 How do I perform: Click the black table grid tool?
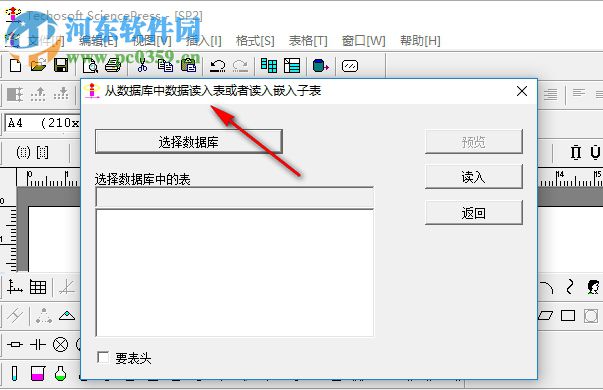38,287
